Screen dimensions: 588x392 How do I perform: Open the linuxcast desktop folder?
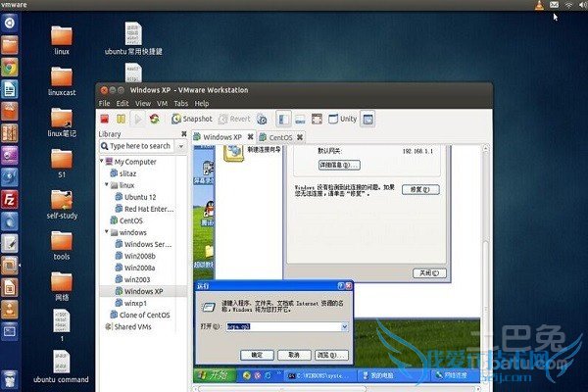(x=62, y=80)
